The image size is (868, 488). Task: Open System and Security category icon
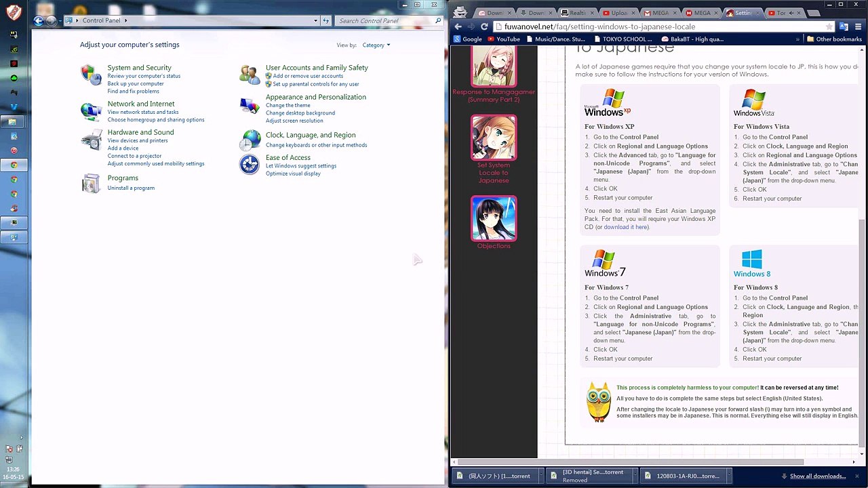pyautogui.click(x=91, y=74)
